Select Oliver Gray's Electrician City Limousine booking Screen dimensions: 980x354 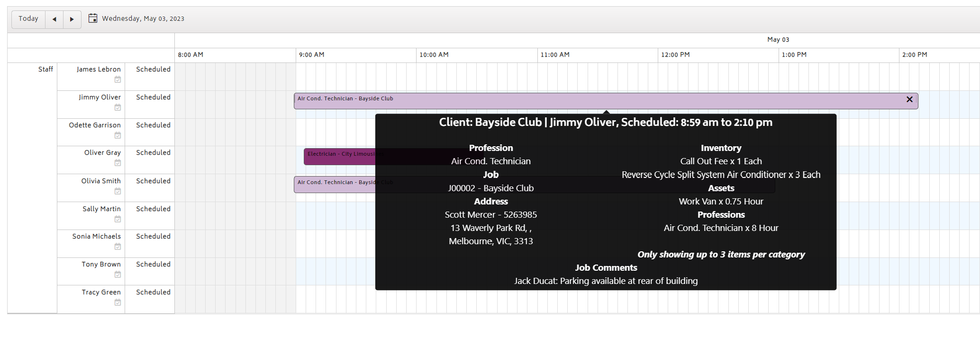click(339, 157)
